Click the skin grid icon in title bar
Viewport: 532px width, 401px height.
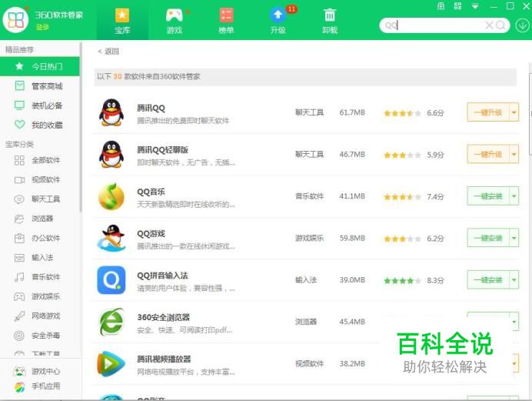coord(457,5)
